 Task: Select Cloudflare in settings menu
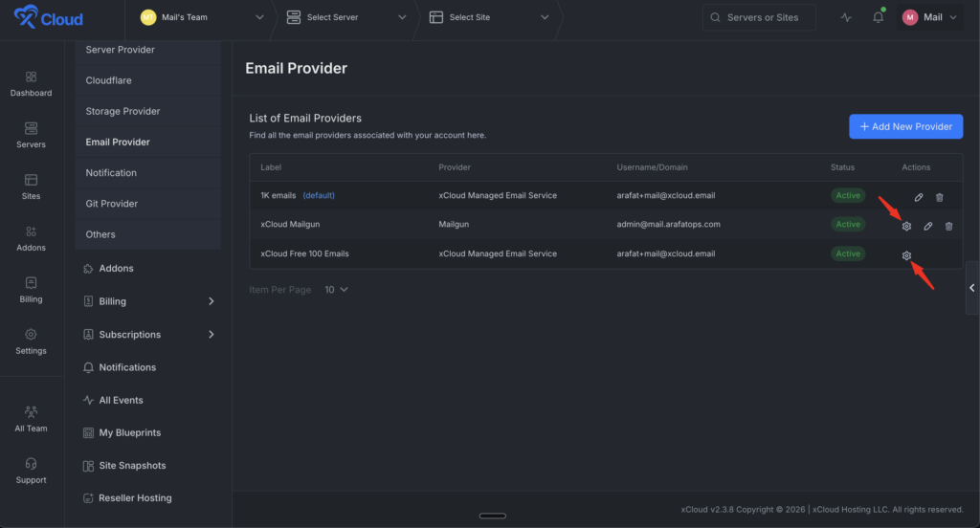coord(110,80)
